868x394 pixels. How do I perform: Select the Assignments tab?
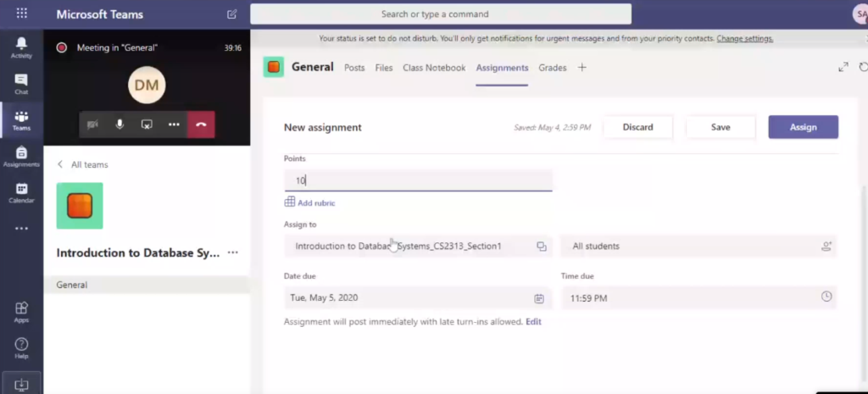pos(502,68)
